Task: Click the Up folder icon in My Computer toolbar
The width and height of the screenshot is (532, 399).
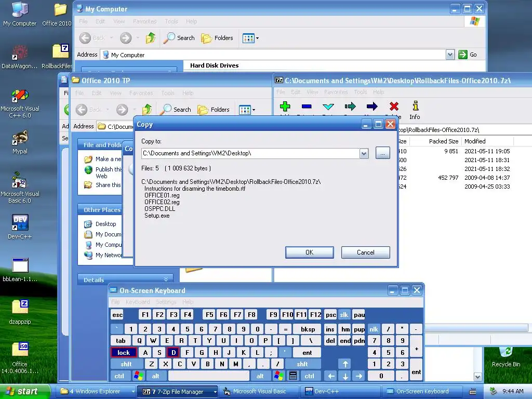Action: [x=150, y=37]
